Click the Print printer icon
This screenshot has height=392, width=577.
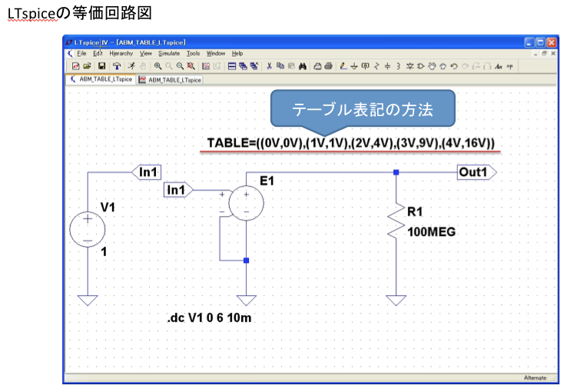[x=329, y=66]
